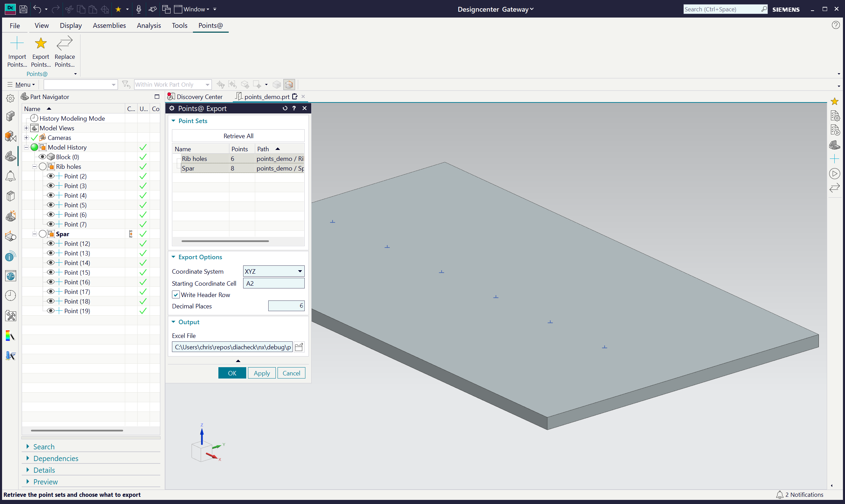
Task: Open the Analysis menu tab
Action: point(149,25)
